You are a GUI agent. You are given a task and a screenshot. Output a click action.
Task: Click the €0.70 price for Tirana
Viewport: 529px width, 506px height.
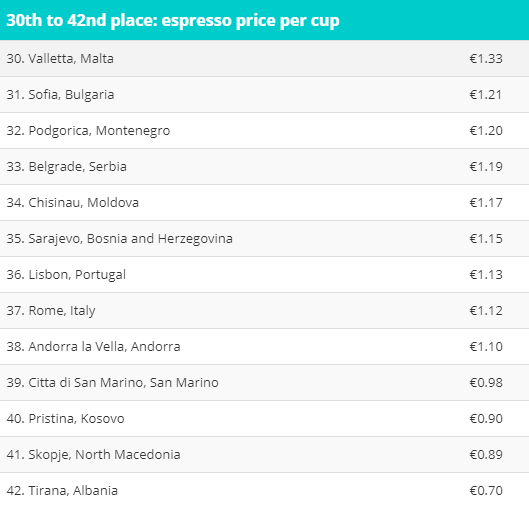486,491
